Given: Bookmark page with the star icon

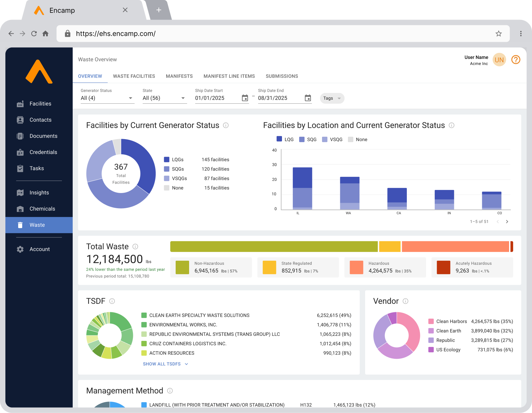Looking at the screenshot, I should (x=498, y=34).
